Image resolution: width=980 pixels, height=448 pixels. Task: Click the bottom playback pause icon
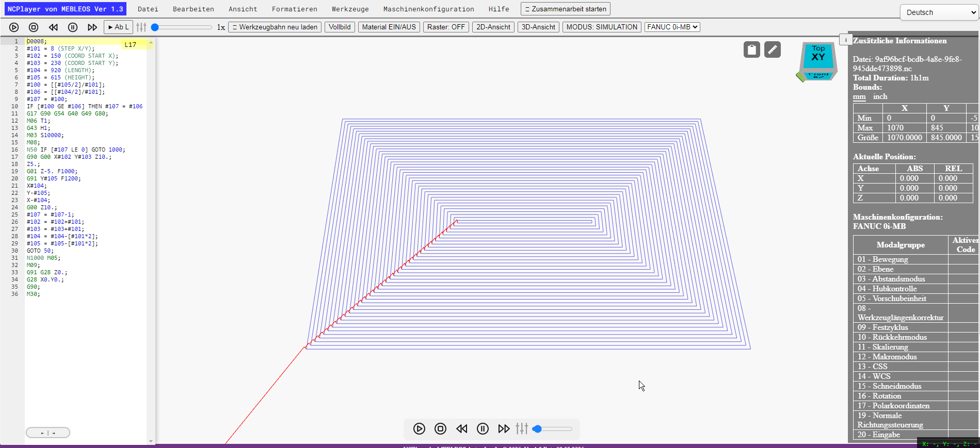[x=483, y=428]
